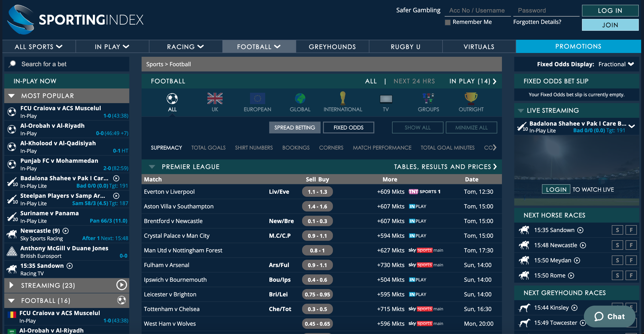The height and width of the screenshot is (334, 644).
Task: Click the Sky Sports main logo for Man Utd match
Action: click(x=426, y=250)
